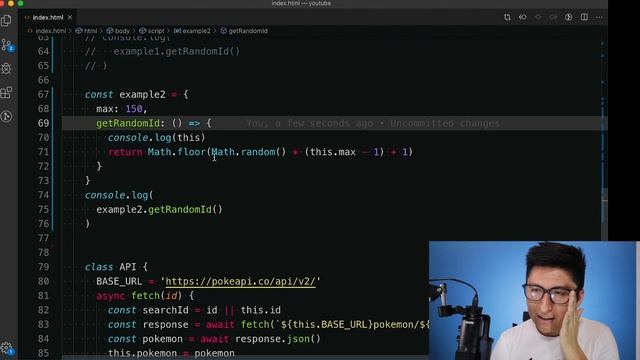Click the 'const example2' declaration text
Viewport: 640px width, 360px height.
coord(125,95)
